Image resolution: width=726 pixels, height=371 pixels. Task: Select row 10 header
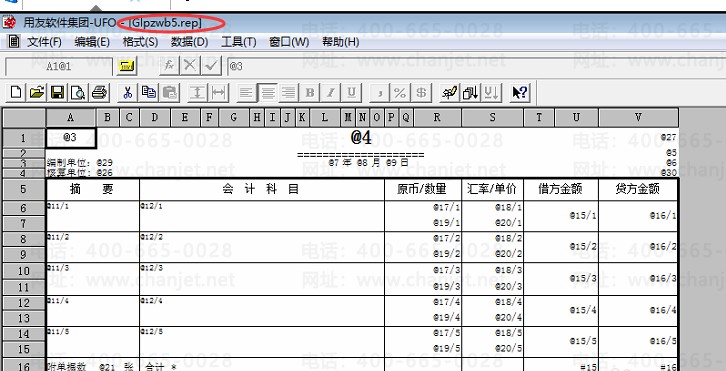coord(24,271)
